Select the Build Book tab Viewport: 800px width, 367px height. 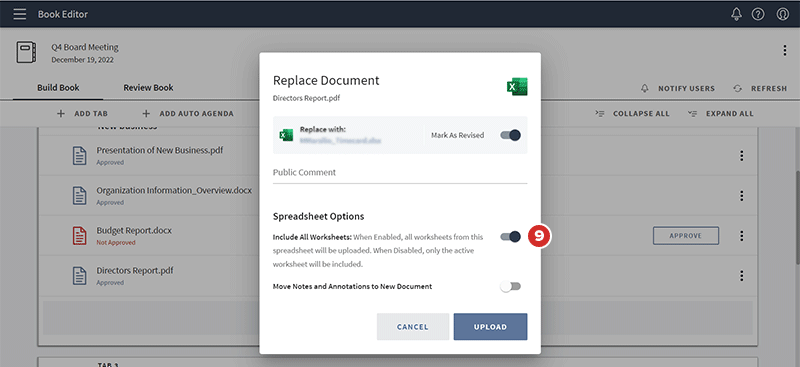(x=58, y=88)
